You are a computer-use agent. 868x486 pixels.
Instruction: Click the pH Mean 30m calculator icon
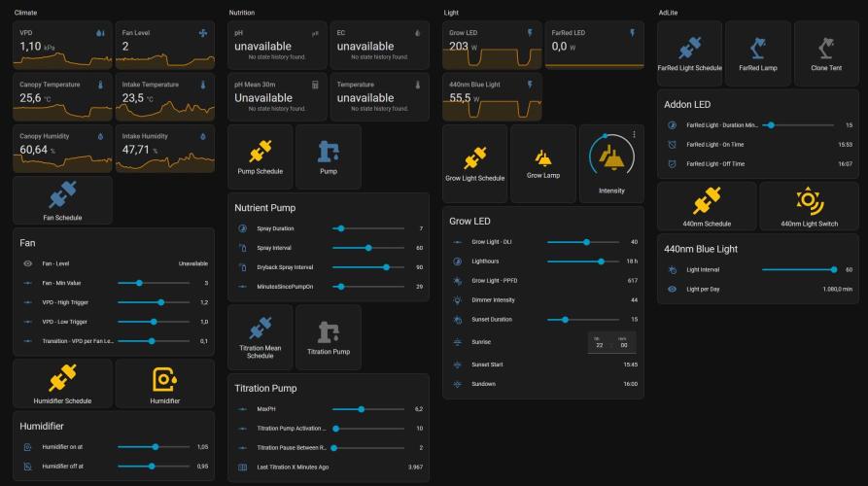pos(315,86)
